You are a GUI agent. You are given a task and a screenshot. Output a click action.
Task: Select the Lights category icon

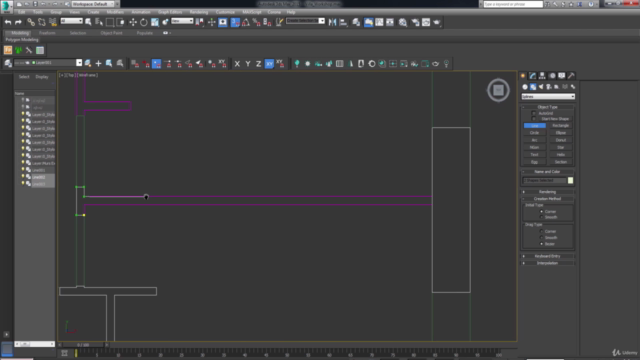[541, 87]
